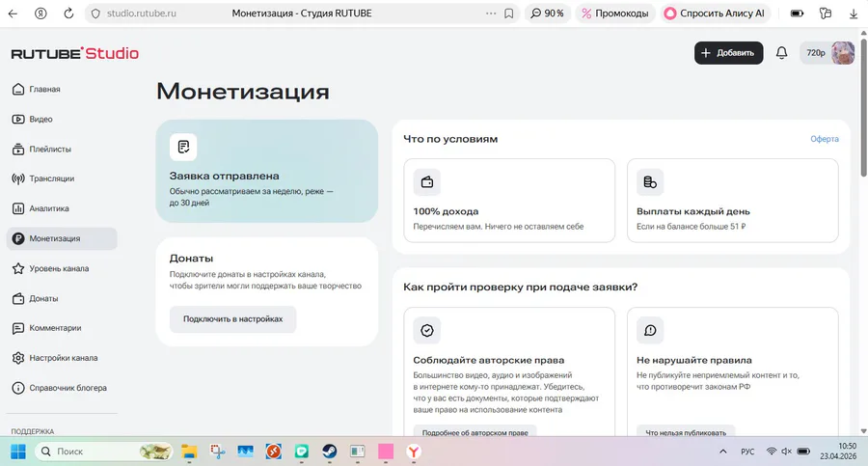This screenshot has width=868, height=466.
Task: Open the profile avatar menu
Action: tap(843, 53)
